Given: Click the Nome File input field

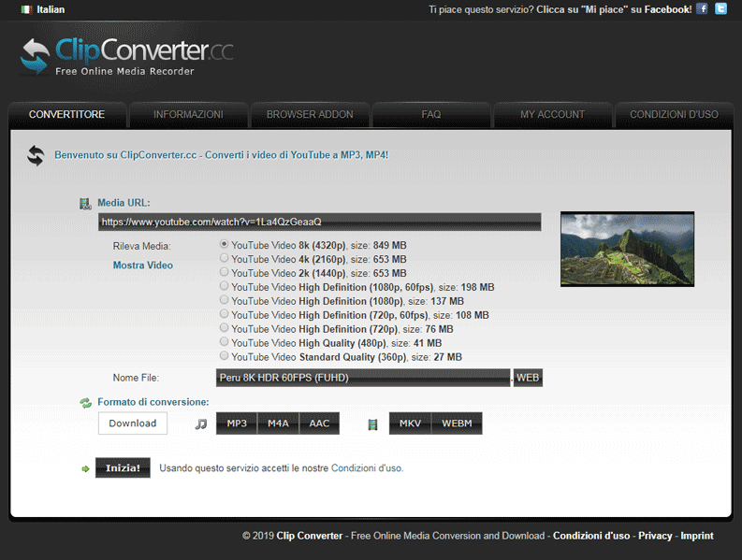Looking at the screenshot, I should click(x=363, y=378).
